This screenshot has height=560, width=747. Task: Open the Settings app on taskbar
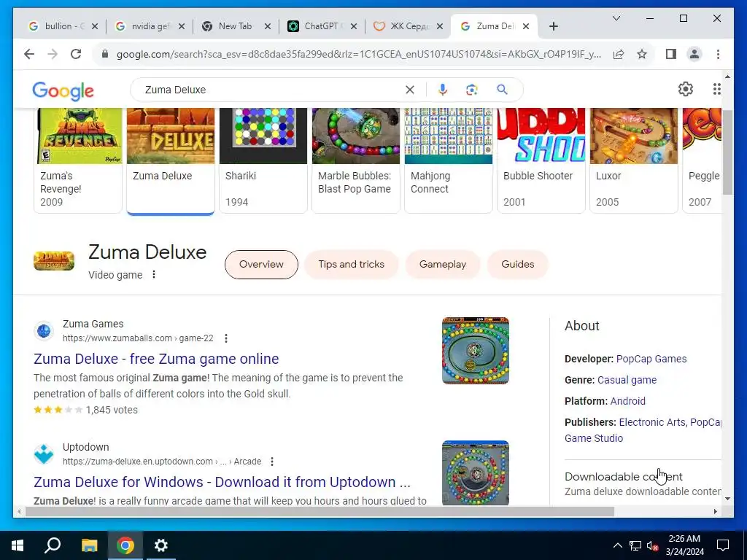pos(161,545)
